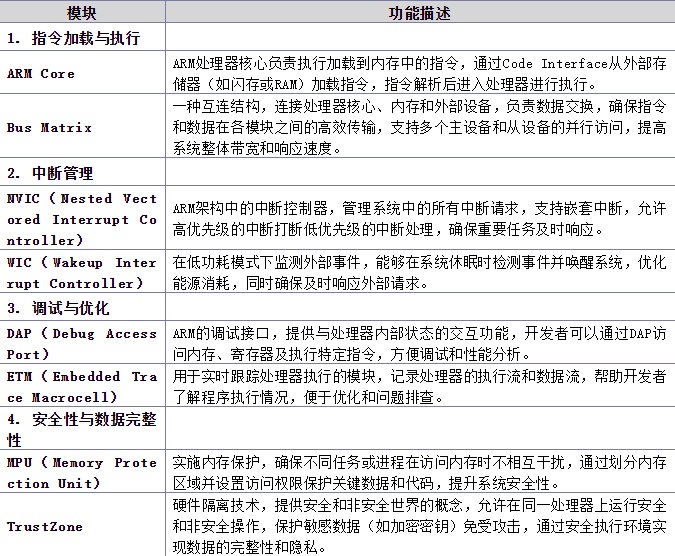The height and width of the screenshot is (556, 675).
Task: Click the WIC low-power wakeup description
Action: [x=418, y=273]
